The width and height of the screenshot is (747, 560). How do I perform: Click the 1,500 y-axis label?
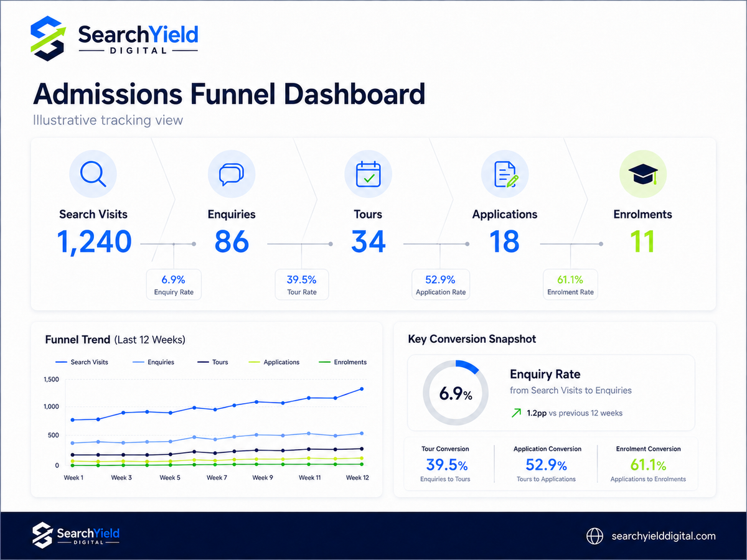(x=52, y=380)
